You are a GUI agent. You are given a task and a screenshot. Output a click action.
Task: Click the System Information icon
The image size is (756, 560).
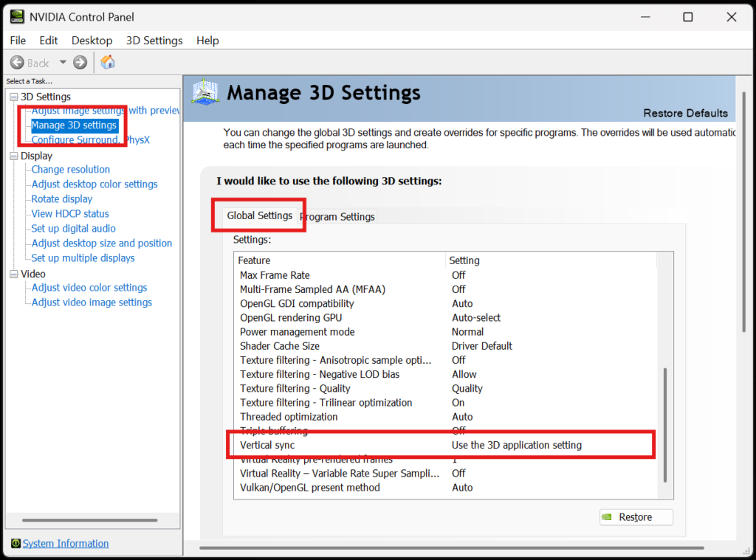(16, 544)
